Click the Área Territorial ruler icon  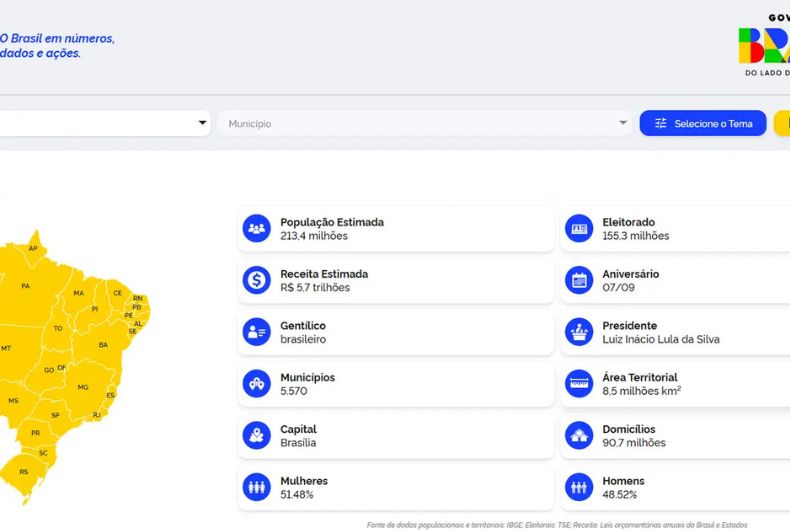point(579,384)
